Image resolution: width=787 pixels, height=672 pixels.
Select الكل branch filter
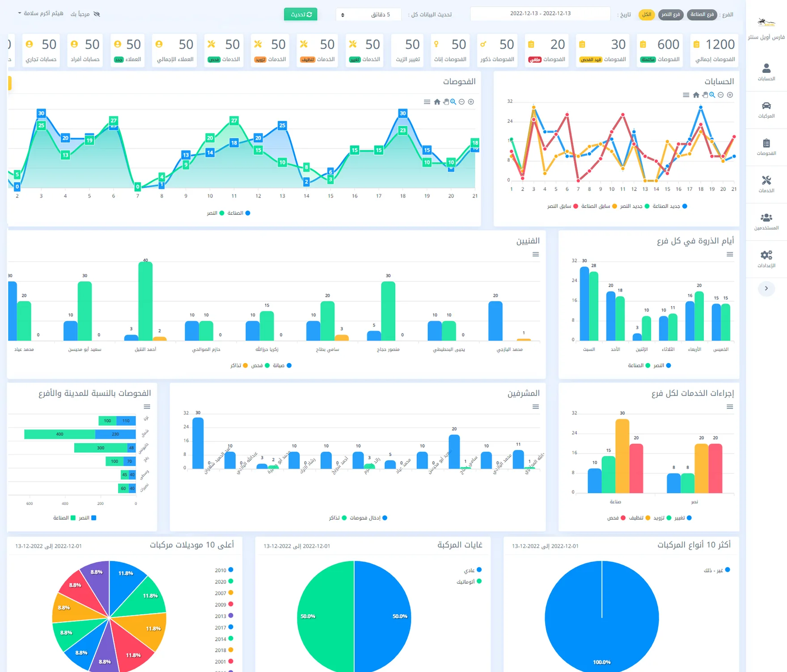tap(646, 15)
